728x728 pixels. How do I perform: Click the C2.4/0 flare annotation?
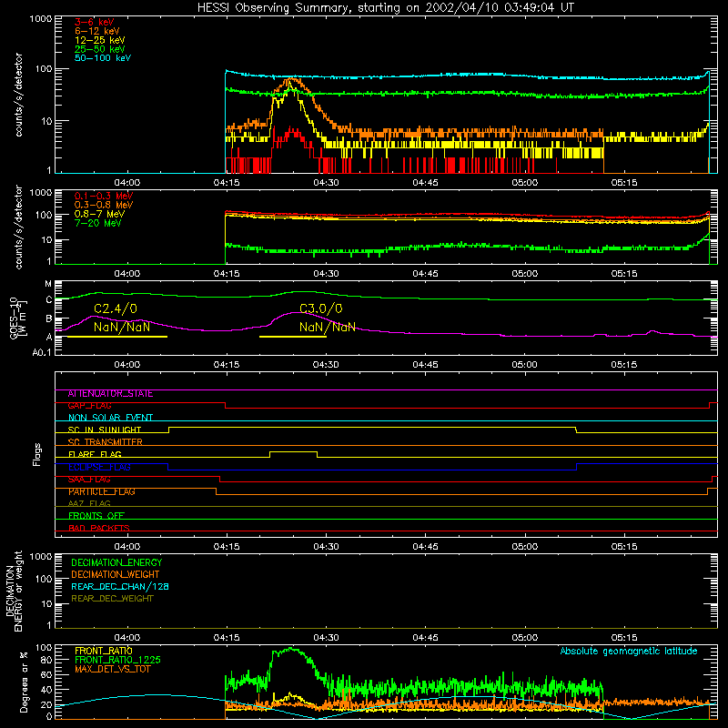click(116, 308)
